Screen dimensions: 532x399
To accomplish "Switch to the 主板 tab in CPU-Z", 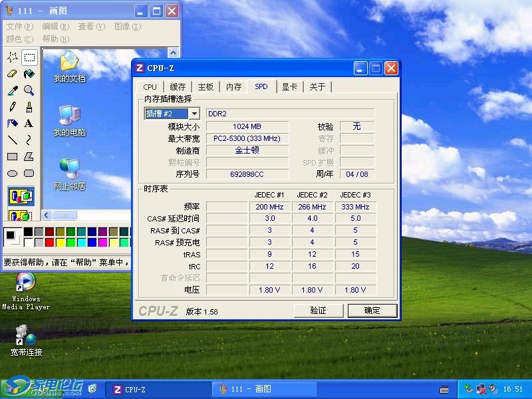I will coord(205,87).
